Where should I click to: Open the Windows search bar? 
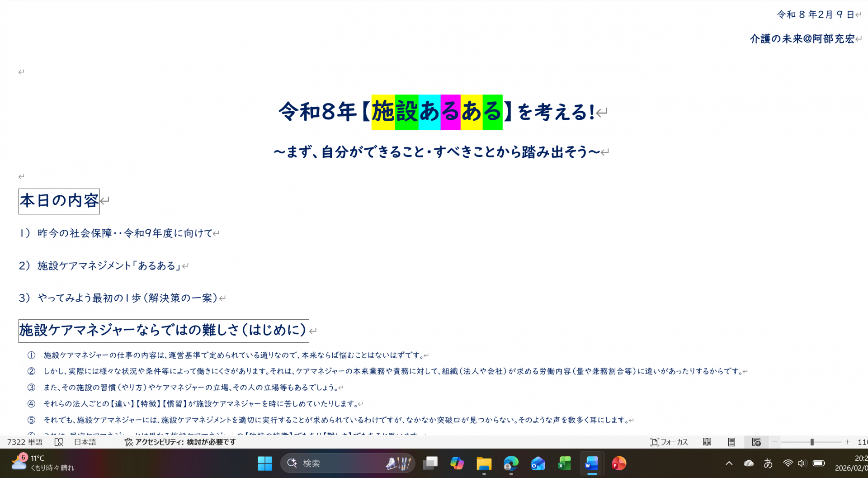348,463
